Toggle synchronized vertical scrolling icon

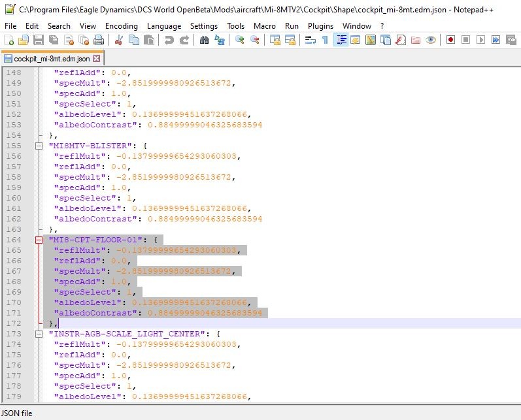click(275, 40)
